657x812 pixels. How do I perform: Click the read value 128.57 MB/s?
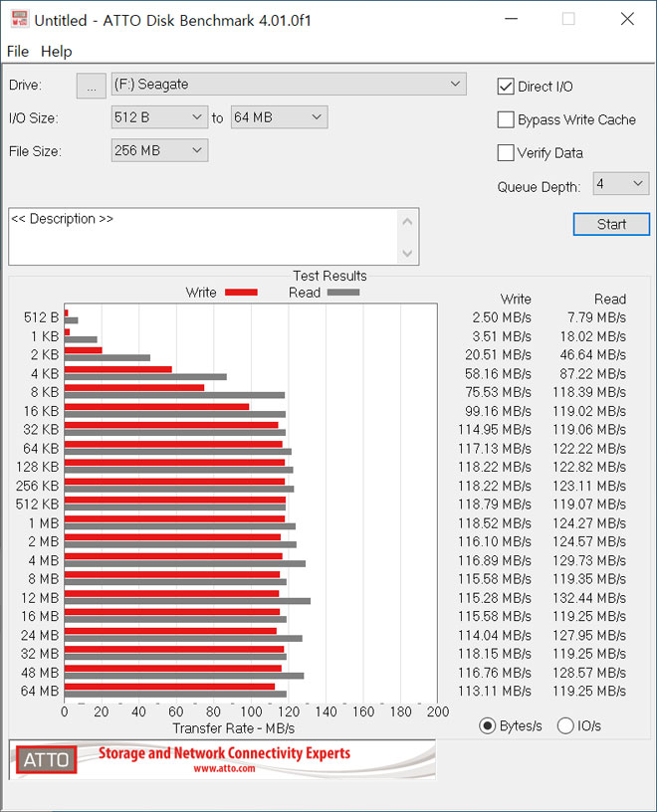589,673
